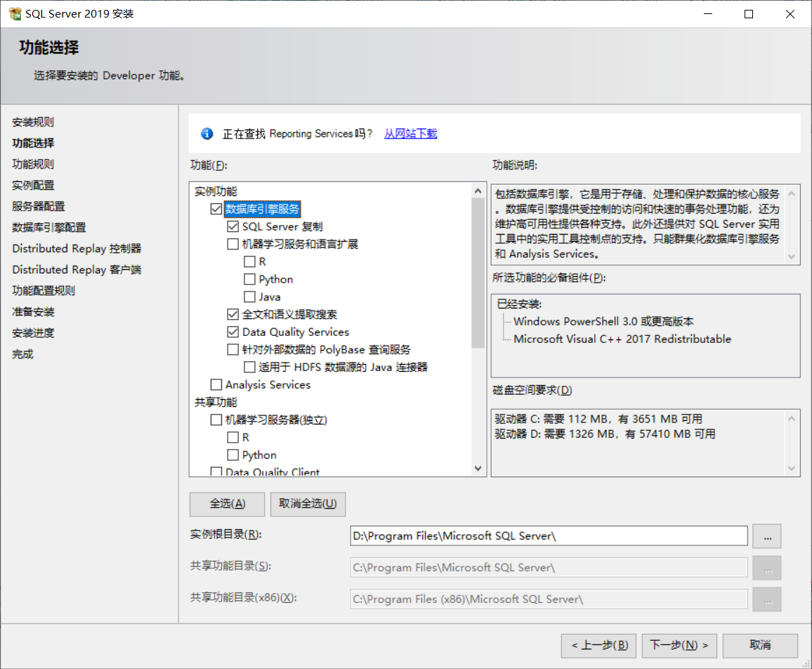
Task: Click 实例功能 tree header
Action: click(216, 192)
